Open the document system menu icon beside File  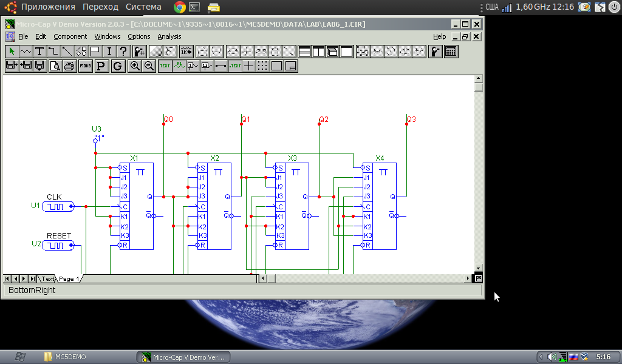[10, 36]
